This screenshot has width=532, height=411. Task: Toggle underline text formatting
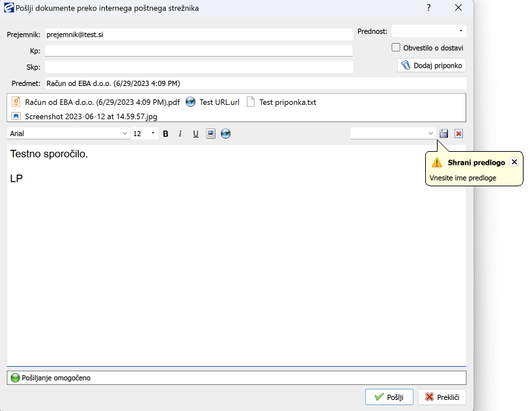click(195, 134)
